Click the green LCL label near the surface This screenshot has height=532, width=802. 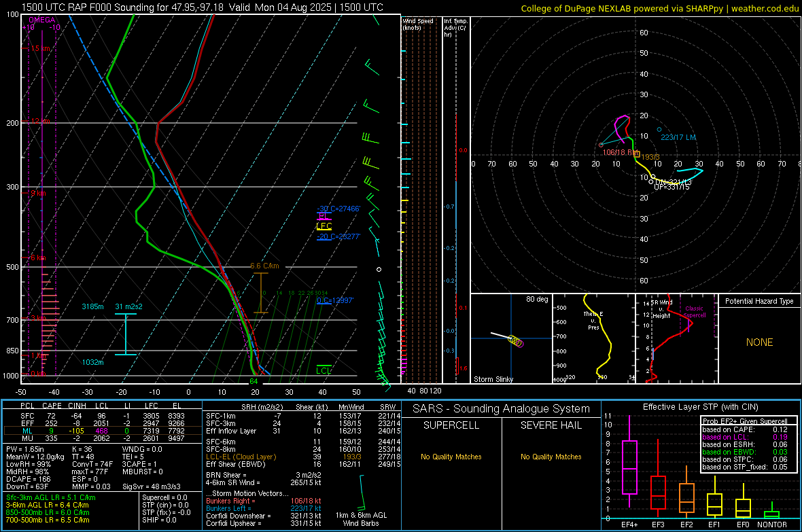(x=324, y=370)
